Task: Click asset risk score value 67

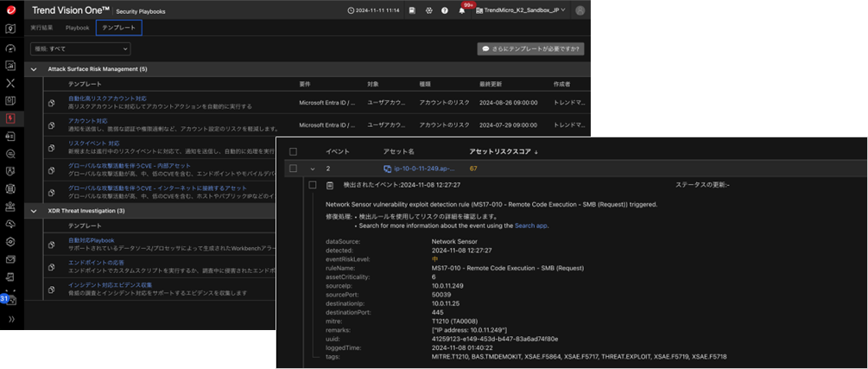Action: click(x=473, y=169)
